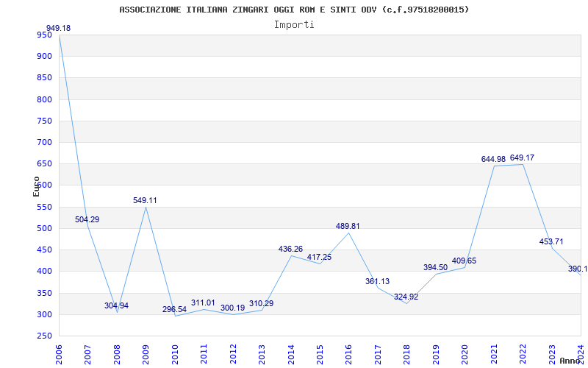
Task: Select the 409.65 data label
Action: [465, 261]
